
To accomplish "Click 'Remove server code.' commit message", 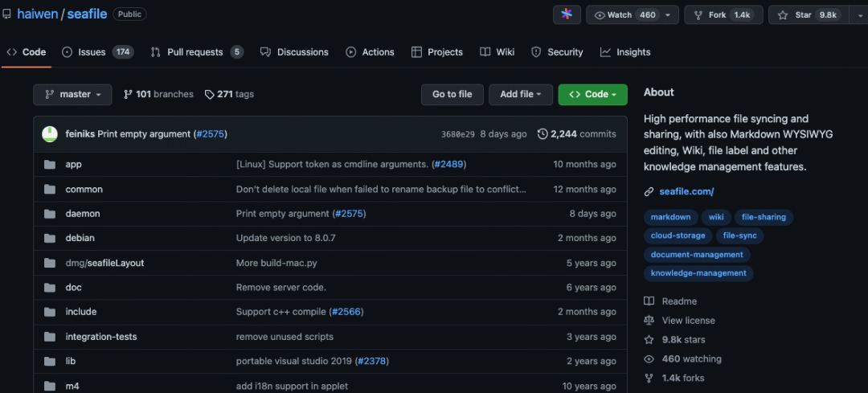I will tap(281, 287).
